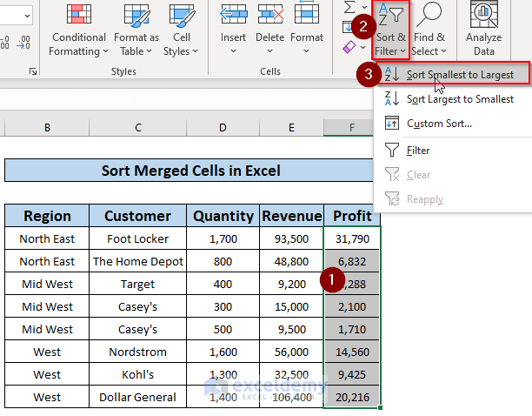The height and width of the screenshot is (416, 532).
Task: Click the Insert cells icon
Action: pos(233,16)
